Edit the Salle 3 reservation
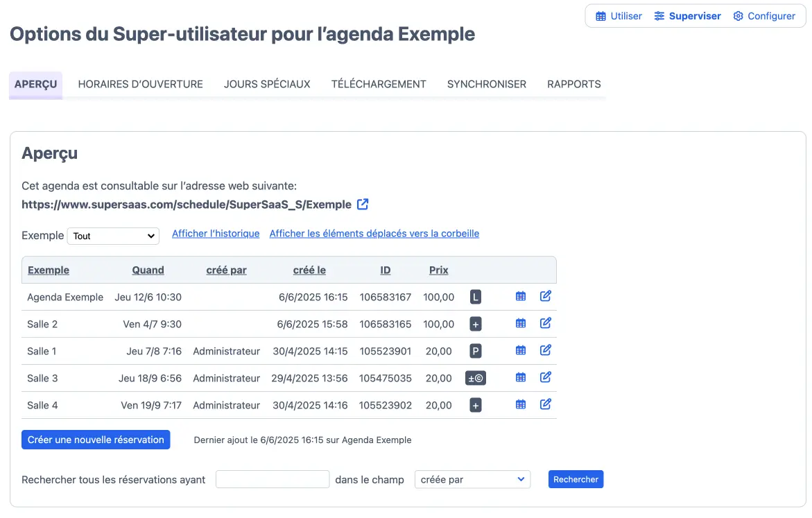 click(545, 377)
